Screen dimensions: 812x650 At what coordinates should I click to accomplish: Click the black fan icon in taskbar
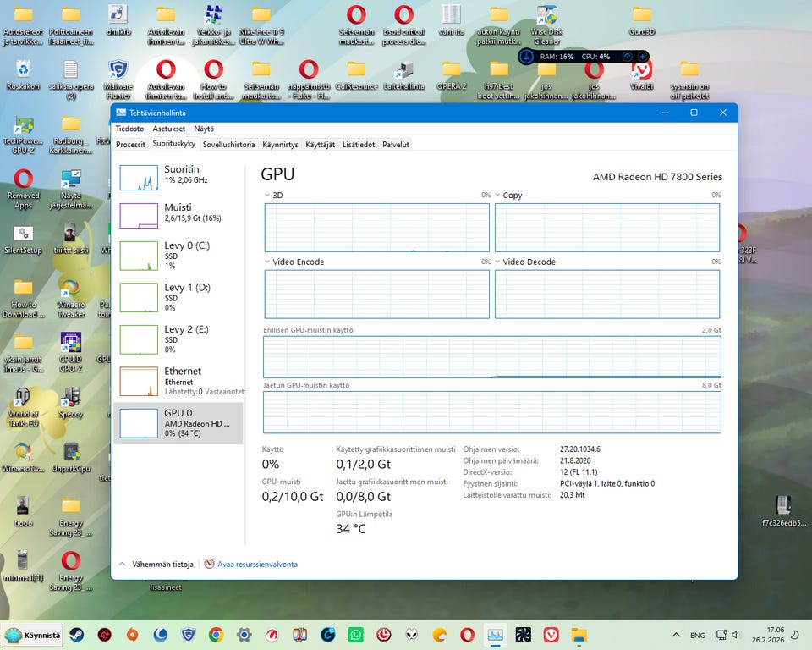(523, 635)
